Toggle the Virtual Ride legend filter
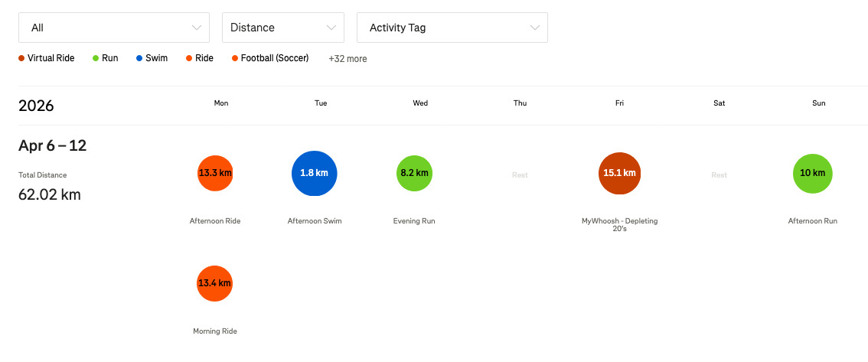868x362 pixels. click(x=47, y=58)
